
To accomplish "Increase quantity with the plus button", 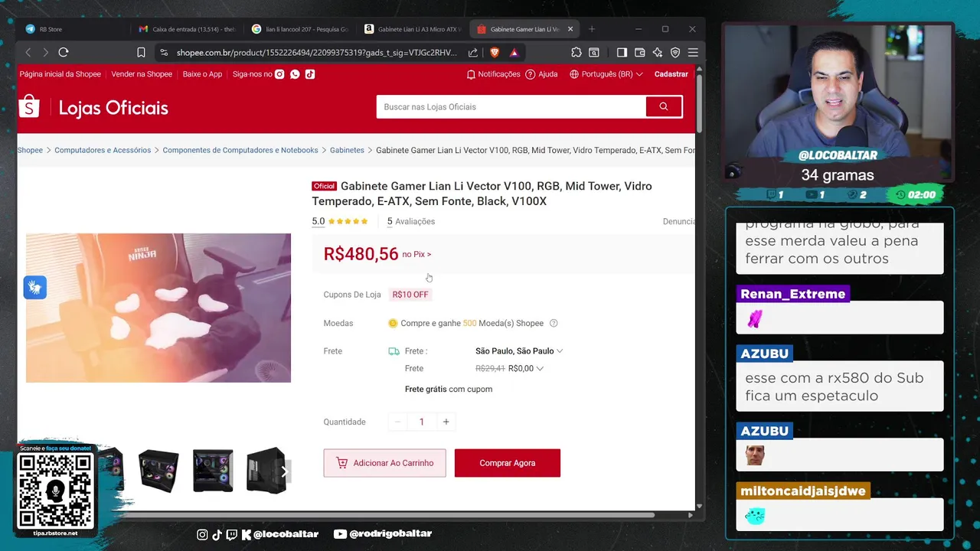I will pyautogui.click(x=446, y=422).
